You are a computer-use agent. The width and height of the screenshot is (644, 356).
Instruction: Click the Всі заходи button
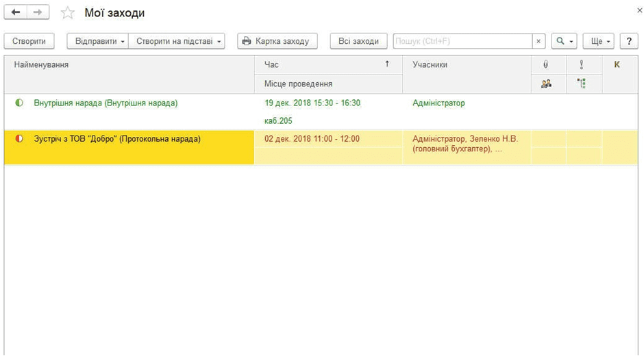[358, 41]
